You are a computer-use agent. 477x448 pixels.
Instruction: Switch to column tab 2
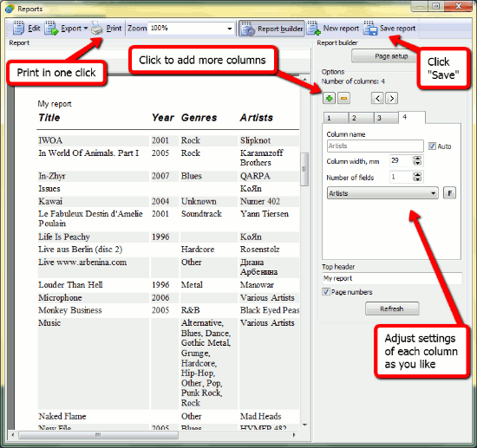(362, 118)
